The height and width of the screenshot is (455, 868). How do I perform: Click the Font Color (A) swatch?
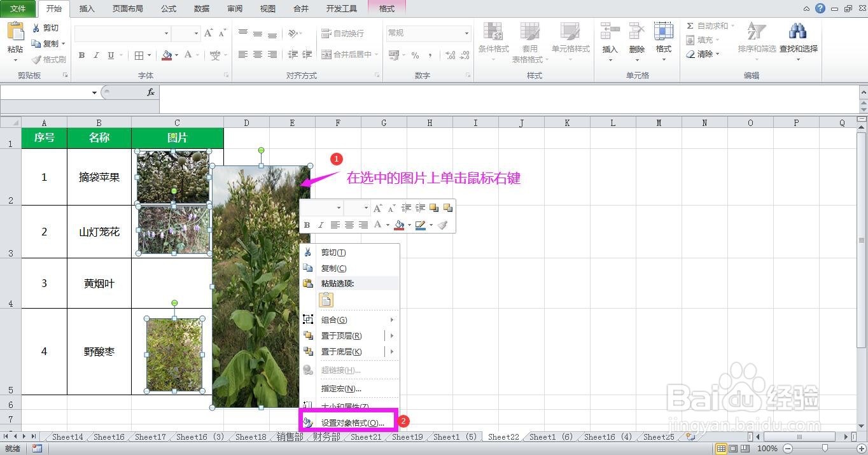(x=190, y=55)
